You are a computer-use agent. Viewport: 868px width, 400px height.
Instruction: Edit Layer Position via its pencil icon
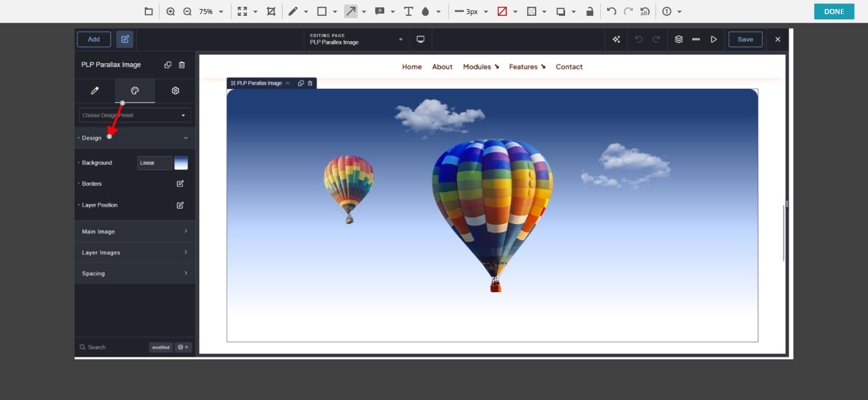pos(180,205)
